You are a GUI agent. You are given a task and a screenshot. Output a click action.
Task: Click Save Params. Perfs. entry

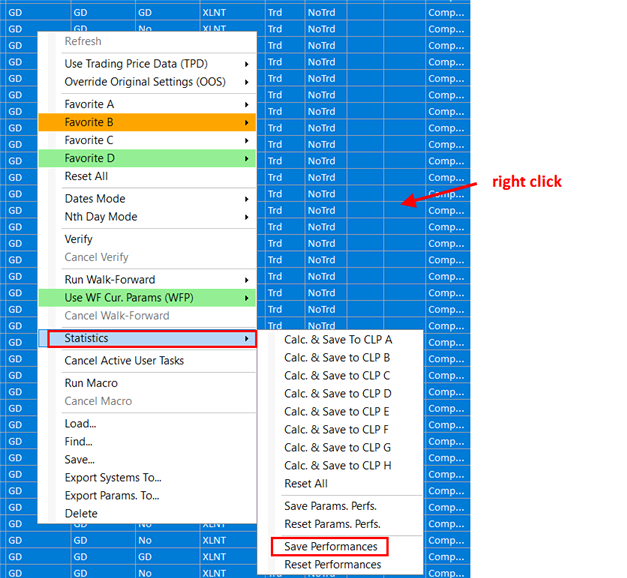[332, 506]
